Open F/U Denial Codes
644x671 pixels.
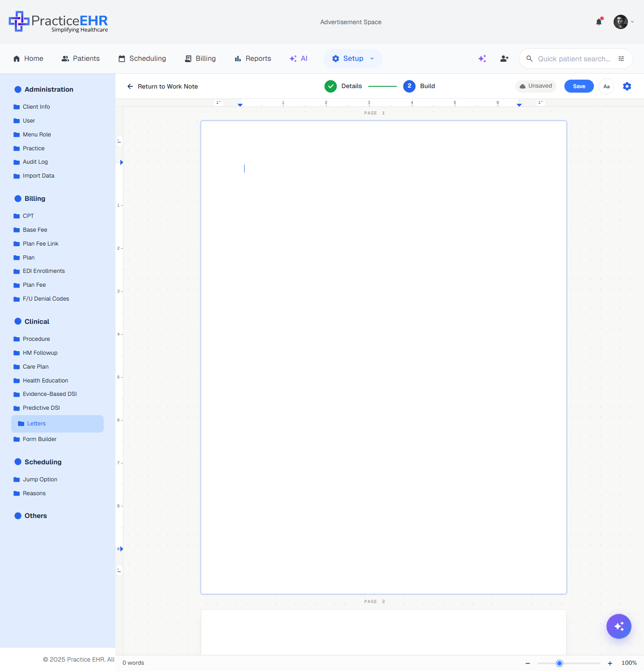46,299
